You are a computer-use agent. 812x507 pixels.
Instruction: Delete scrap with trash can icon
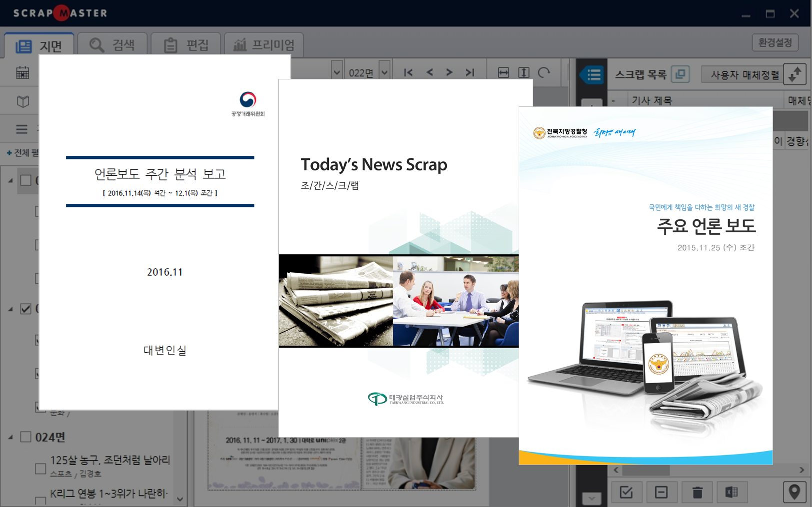pos(697,492)
